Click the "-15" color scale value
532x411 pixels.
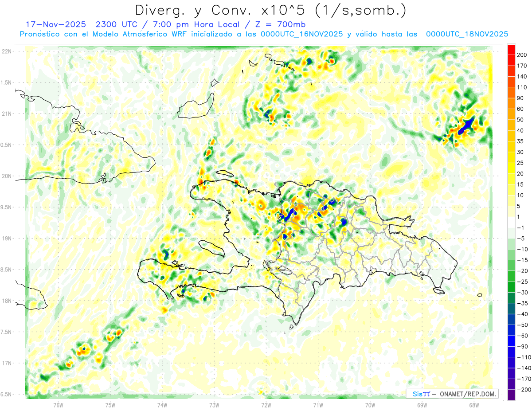[522, 260]
